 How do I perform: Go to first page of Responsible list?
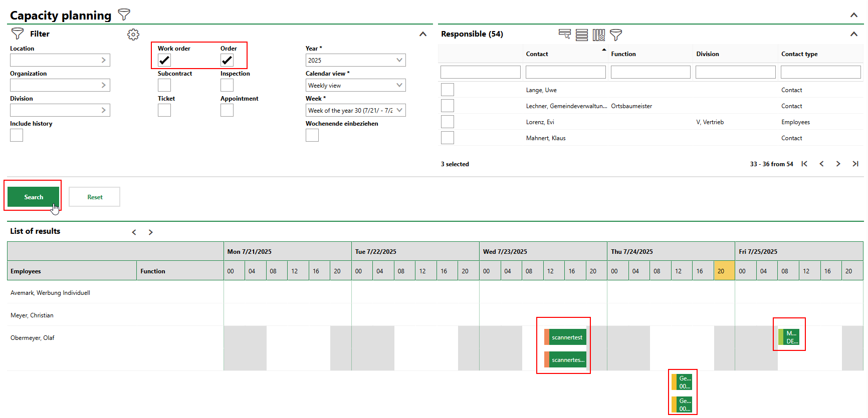pos(804,164)
